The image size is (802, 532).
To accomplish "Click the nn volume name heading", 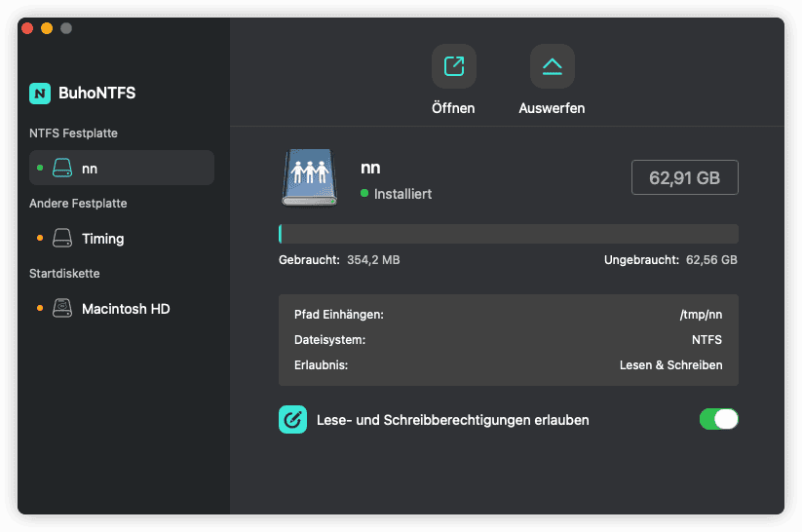I will point(371,168).
